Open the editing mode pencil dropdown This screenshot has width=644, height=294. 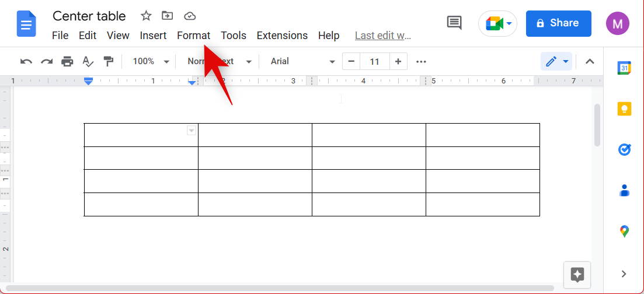(x=556, y=62)
